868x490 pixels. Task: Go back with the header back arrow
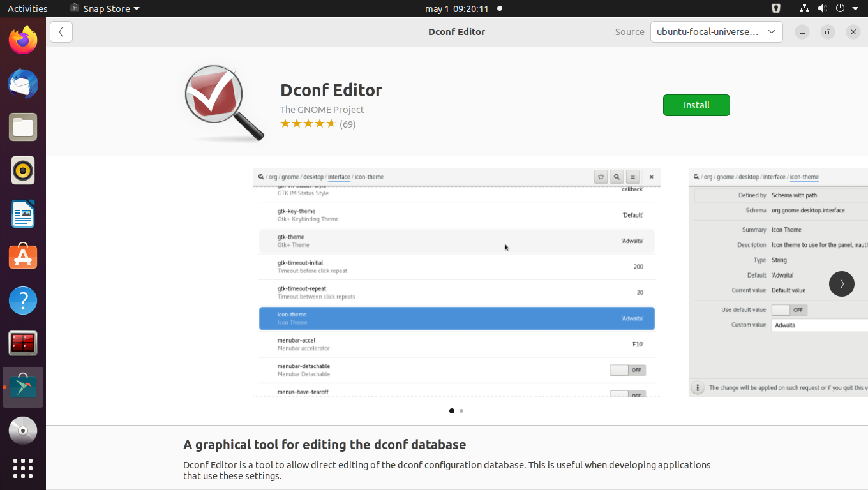(x=61, y=32)
